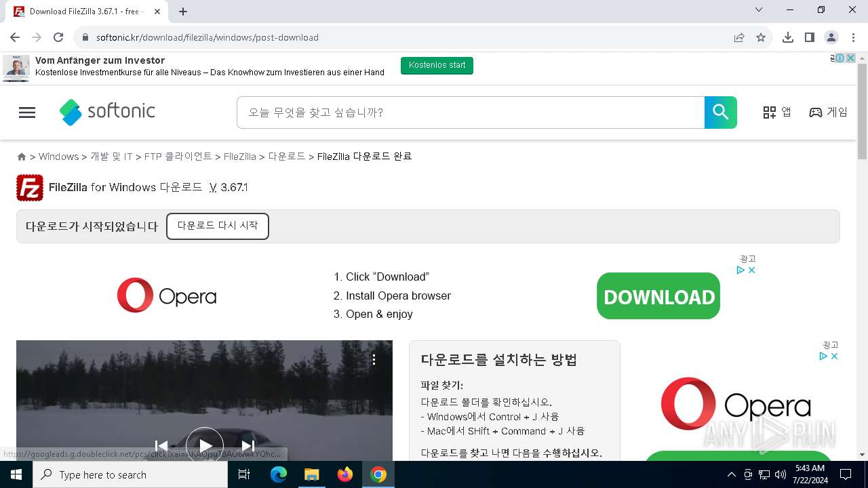Screen dimensions: 868x488
Task: Select the Download FileZilla 3.67.1 tab
Action: point(87,12)
